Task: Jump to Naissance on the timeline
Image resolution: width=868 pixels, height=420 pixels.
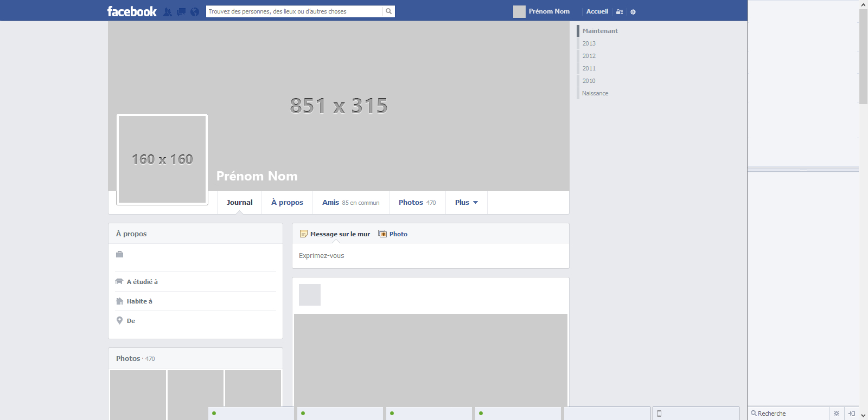Action: (x=595, y=93)
